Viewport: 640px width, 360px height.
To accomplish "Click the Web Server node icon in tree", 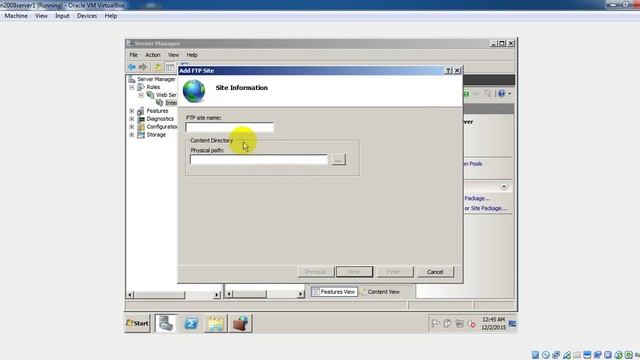I will click(150, 95).
